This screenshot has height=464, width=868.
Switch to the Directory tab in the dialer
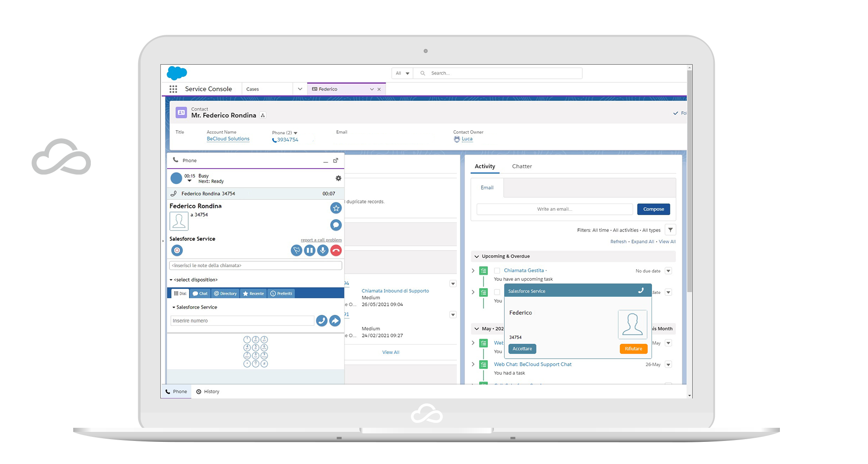pyautogui.click(x=225, y=294)
